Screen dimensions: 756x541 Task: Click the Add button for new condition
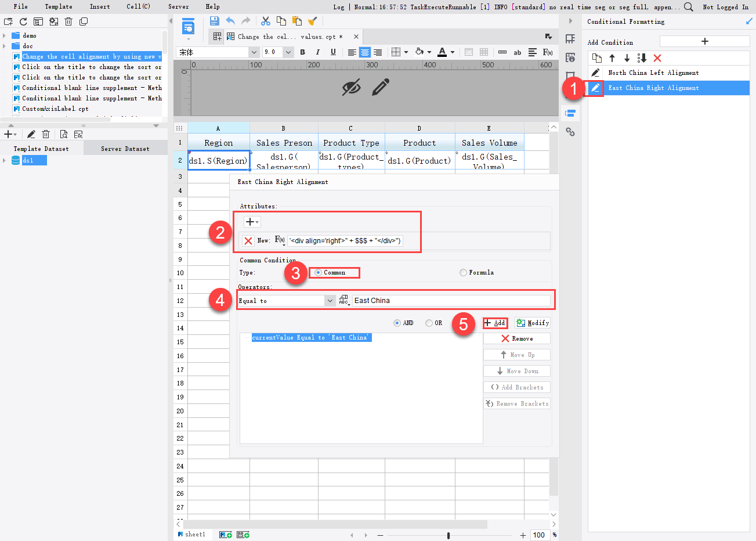[495, 322]
